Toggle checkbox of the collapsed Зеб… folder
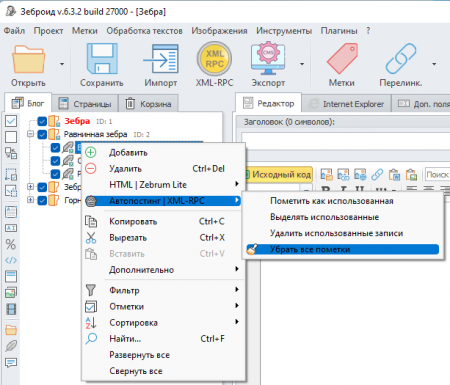 42,187
